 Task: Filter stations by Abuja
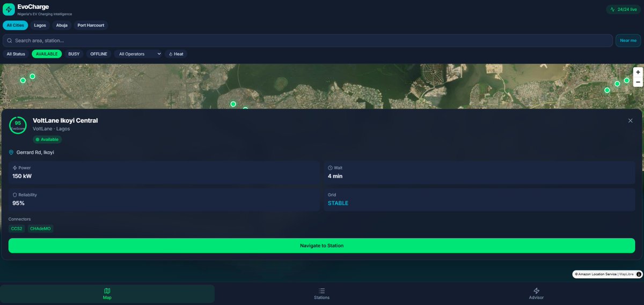(x=62, y=25)
